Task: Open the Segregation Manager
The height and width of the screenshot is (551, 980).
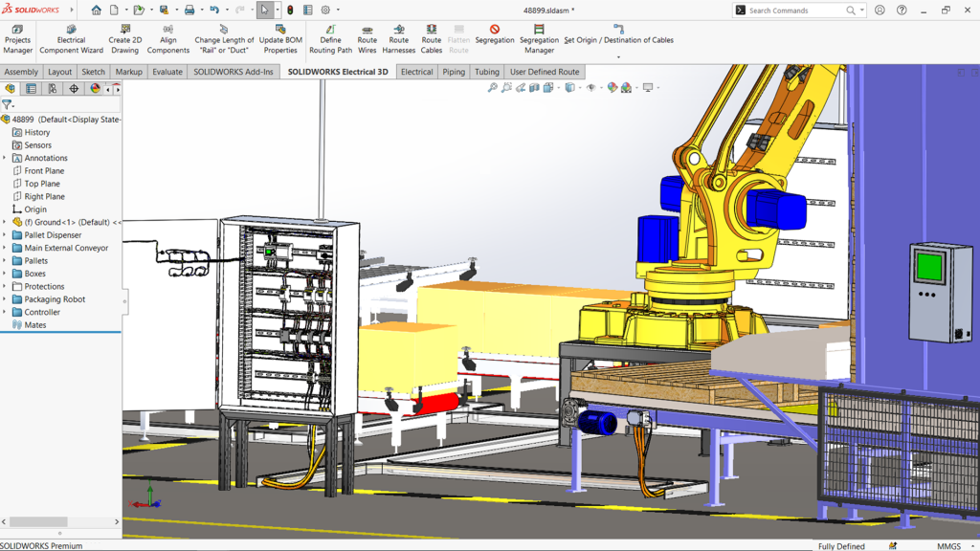Action: pos(539,39)
